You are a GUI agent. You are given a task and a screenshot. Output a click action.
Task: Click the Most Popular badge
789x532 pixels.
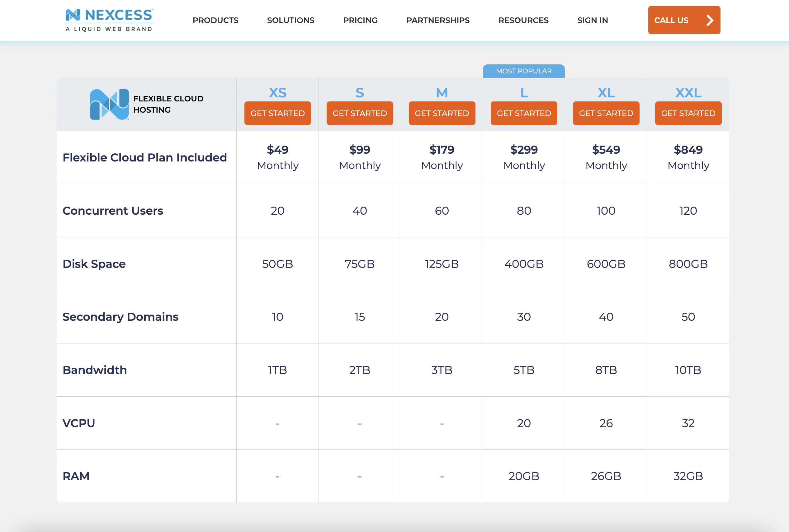[523, 71]
